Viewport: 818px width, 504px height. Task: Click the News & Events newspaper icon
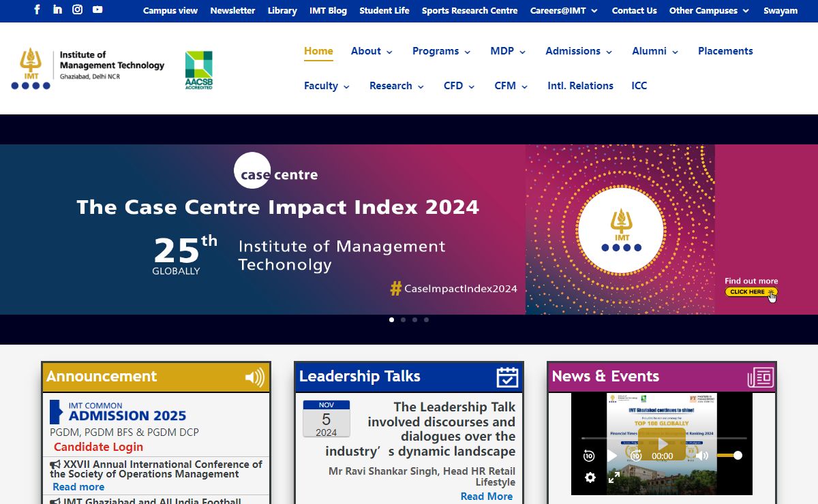point(761,377)
